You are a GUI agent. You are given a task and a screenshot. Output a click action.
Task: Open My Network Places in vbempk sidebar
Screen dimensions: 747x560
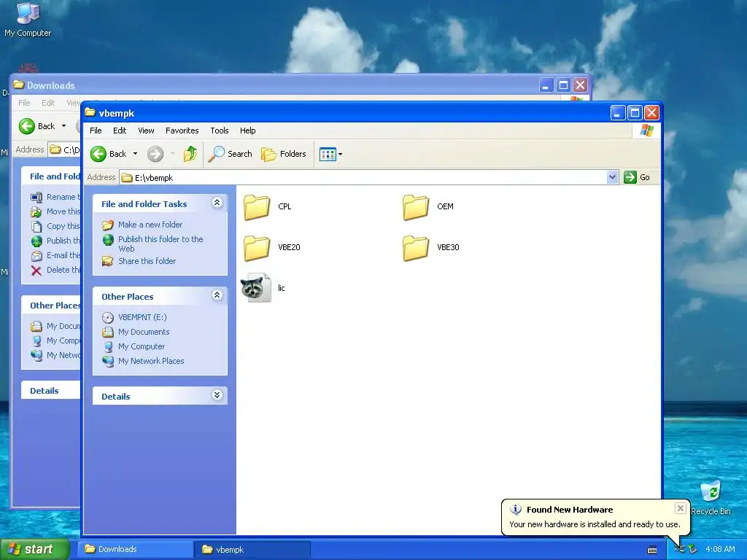pos(151,361)
